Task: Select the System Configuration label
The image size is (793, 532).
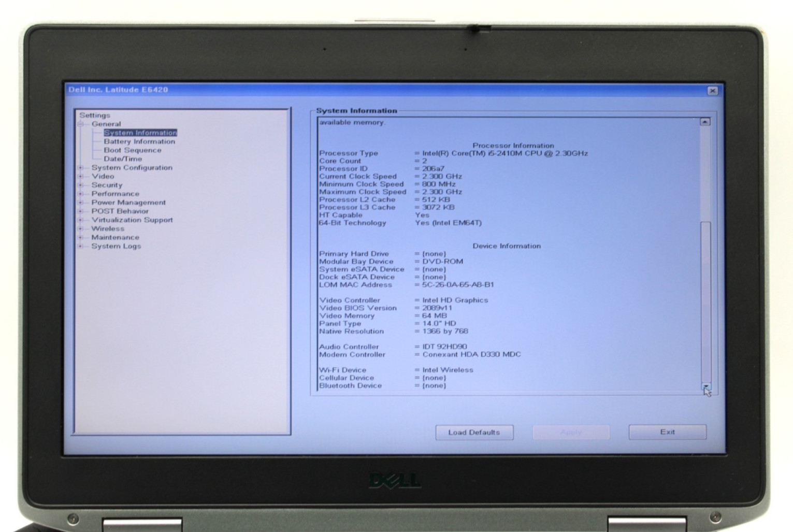Action: click(132, 168)
